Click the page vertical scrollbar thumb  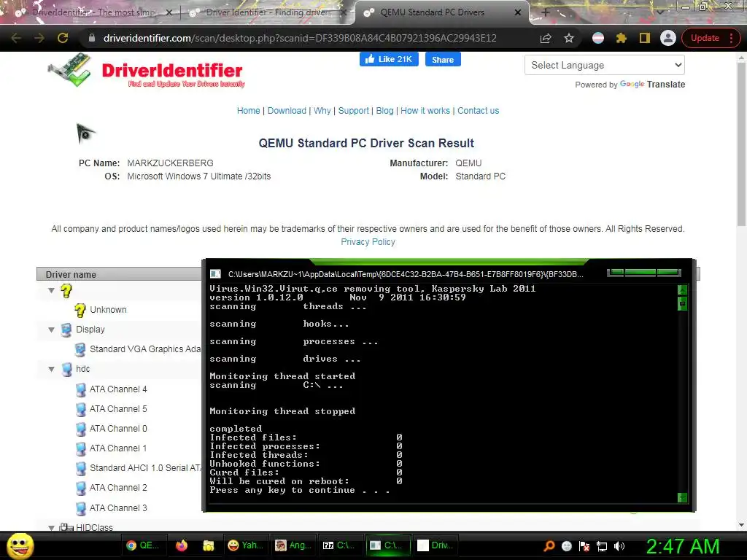coord(741,143)
